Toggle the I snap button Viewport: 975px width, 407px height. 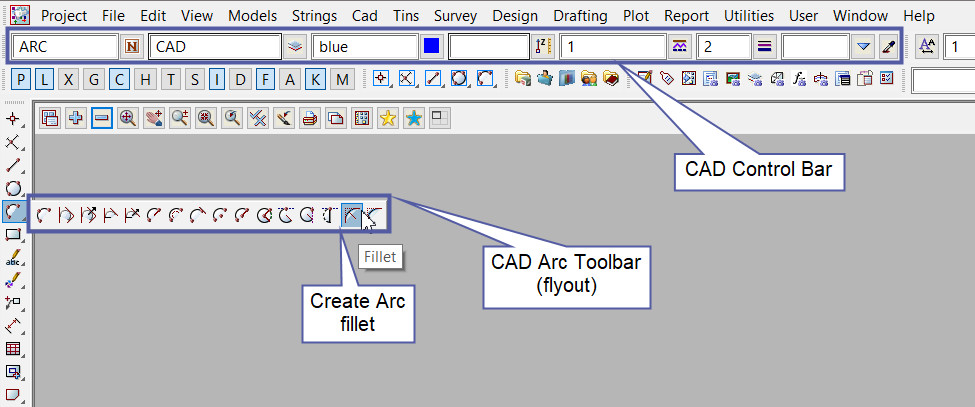point(217,80)
